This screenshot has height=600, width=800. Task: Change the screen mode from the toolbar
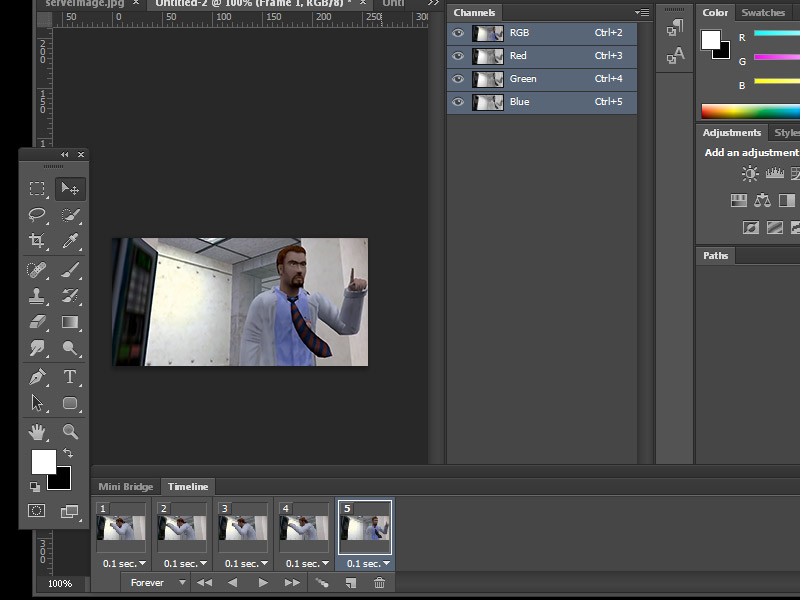click(x=69, y=511)
